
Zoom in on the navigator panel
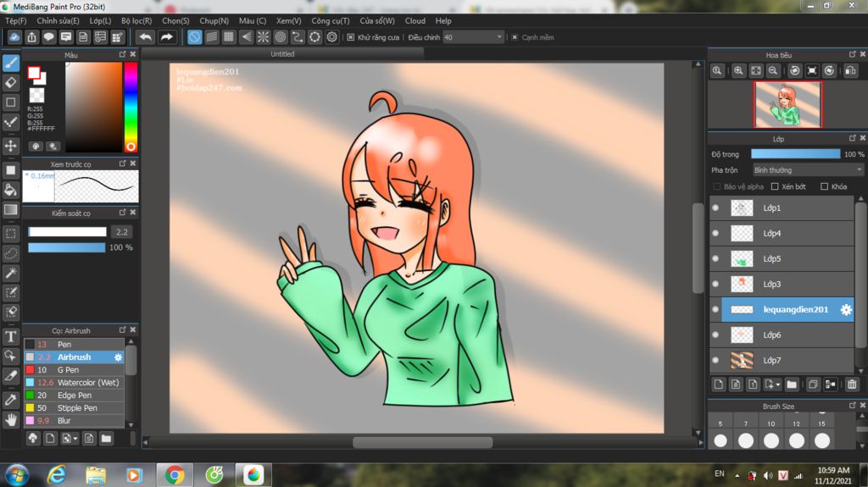click(738, 71)
